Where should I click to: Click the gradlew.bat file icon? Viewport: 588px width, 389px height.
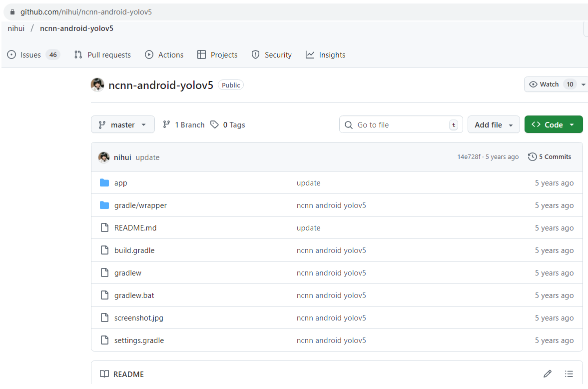(104, 295)
